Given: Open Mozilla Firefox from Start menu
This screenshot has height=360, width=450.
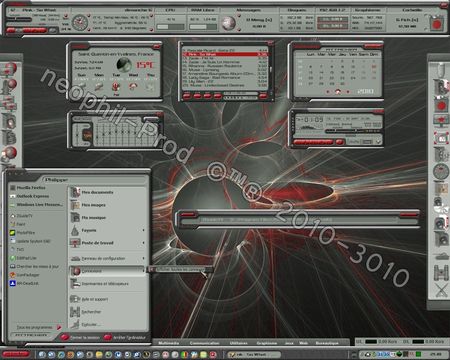Looking at the screenshot, I should point(31,188).
